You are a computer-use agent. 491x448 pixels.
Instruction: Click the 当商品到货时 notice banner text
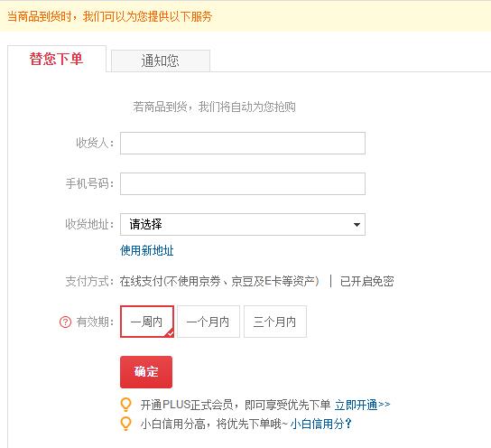[109, 16]
